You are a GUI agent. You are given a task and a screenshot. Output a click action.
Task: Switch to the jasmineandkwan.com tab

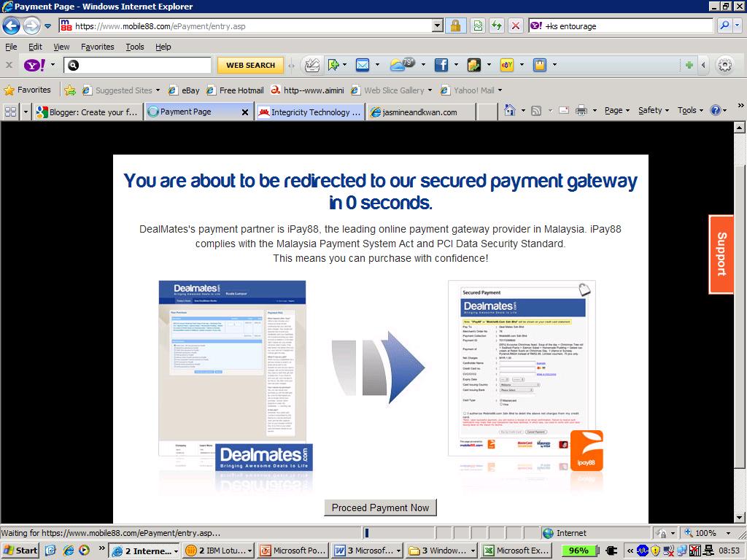point(421,112)
